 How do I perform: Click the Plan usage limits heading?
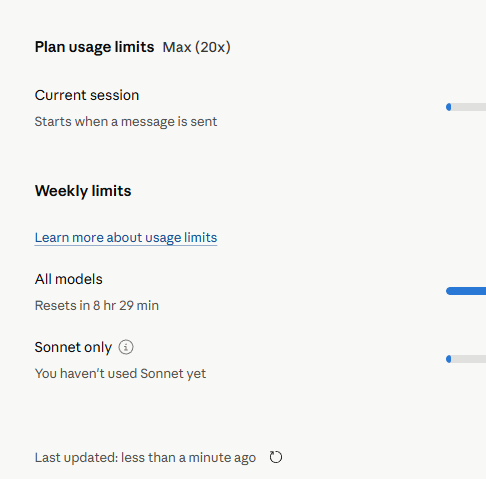pyautogui.click(x=94, y=47)
